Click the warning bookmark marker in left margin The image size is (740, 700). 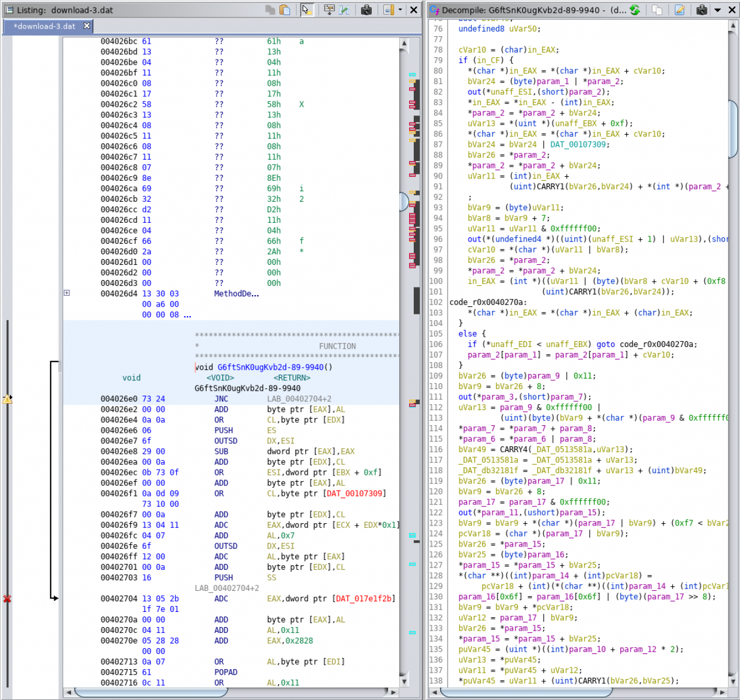pyautogui.click(x=7, y=399)
